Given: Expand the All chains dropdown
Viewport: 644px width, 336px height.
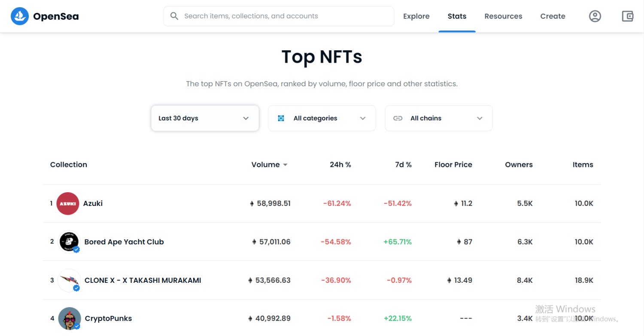Looking at the screenshot, I should tap(439, 118).
